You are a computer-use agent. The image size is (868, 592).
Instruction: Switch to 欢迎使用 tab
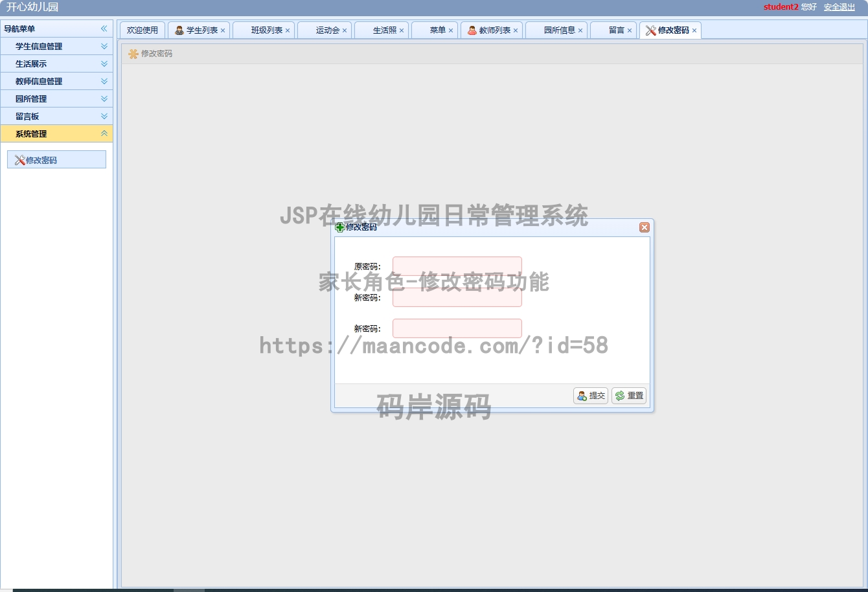143,30
